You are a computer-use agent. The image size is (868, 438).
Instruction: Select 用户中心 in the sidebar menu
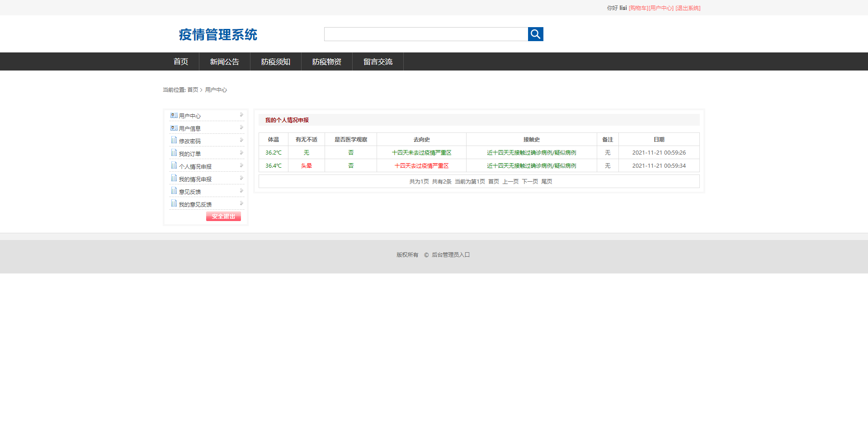[x=190, y=116]
